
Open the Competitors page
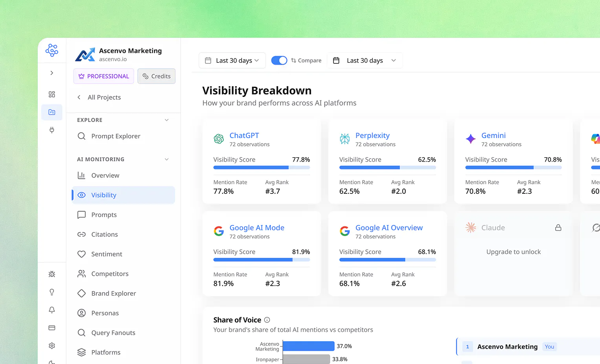pos(123,273)
